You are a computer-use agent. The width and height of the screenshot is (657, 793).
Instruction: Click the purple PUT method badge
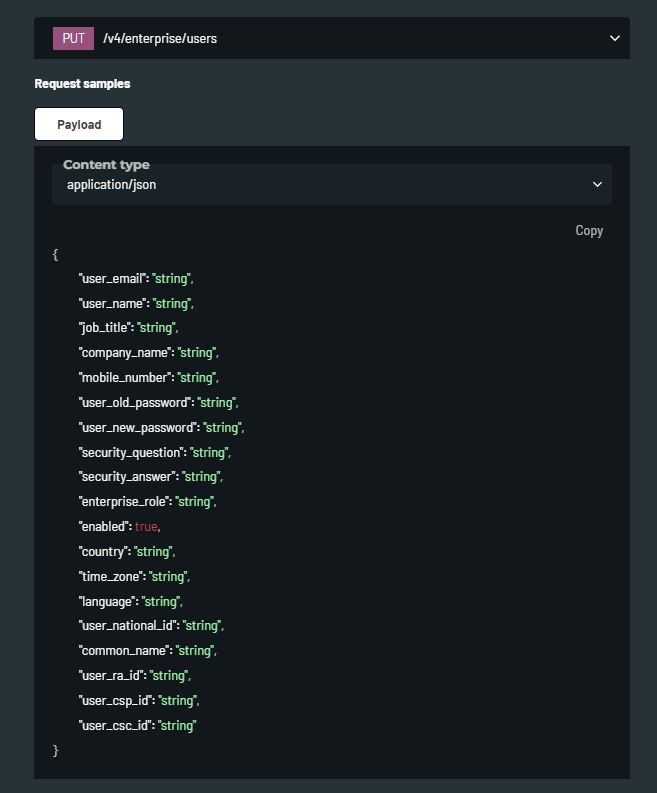(x=72, y=39)
